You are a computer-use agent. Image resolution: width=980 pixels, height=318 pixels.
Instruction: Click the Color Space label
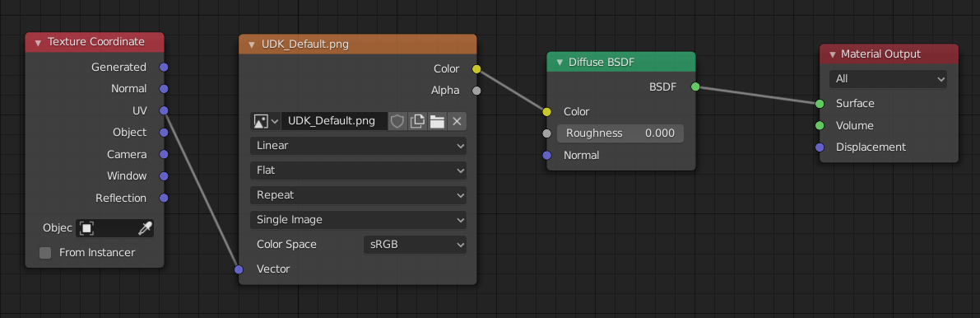(x=286, y=244)
